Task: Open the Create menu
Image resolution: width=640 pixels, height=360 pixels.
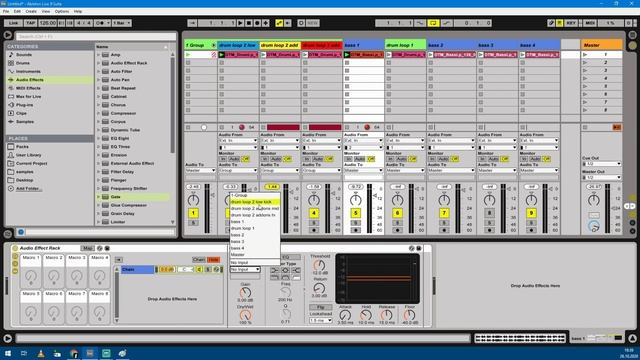Action: point(31,11)
